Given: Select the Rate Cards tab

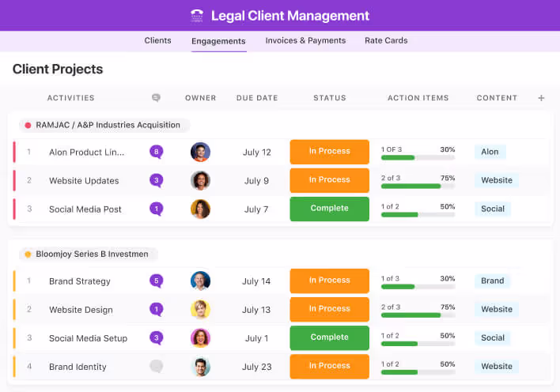Looking at the screenshot, I should tap(386, 40).
